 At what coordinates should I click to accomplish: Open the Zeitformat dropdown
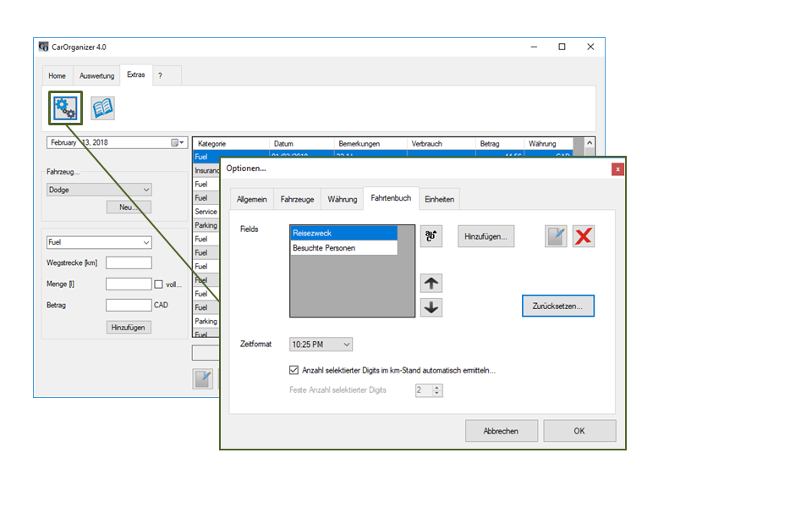tap(321, 345)
